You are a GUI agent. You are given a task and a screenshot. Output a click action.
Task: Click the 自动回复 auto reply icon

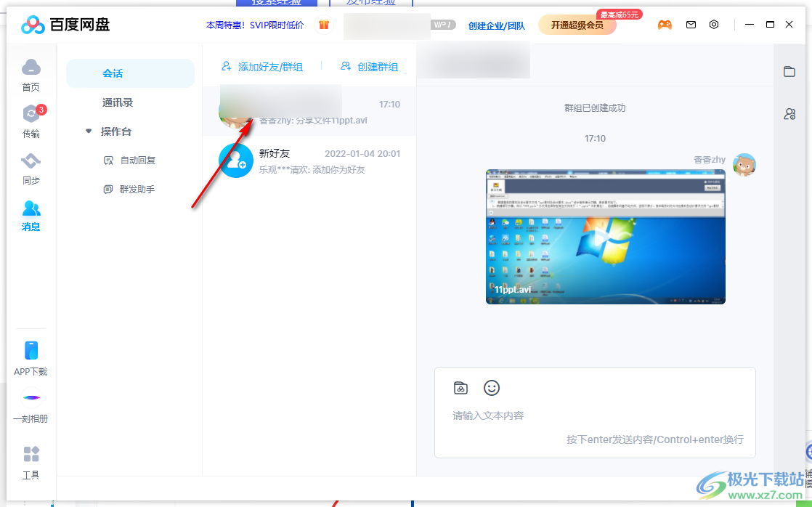(x=108, y=161)
